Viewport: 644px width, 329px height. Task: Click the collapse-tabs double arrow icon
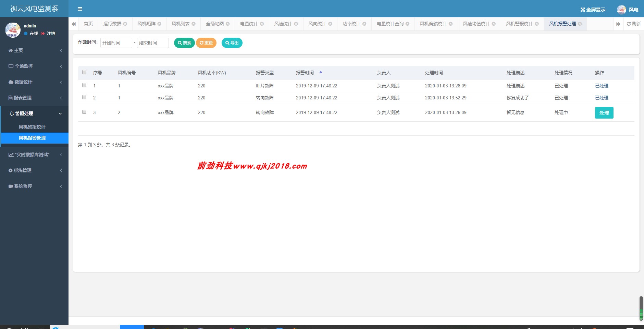pyautogui.click(x=74, y=24)
